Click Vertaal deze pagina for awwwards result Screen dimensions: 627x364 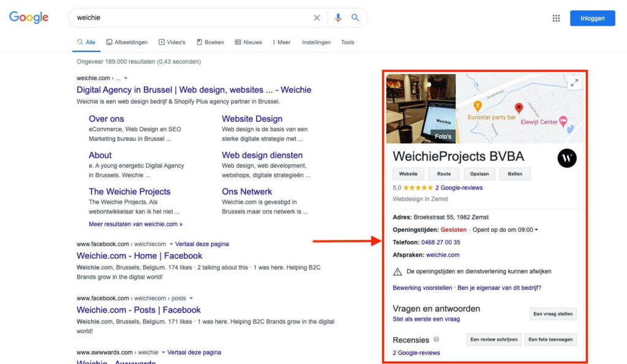click(x=194, y=352)
